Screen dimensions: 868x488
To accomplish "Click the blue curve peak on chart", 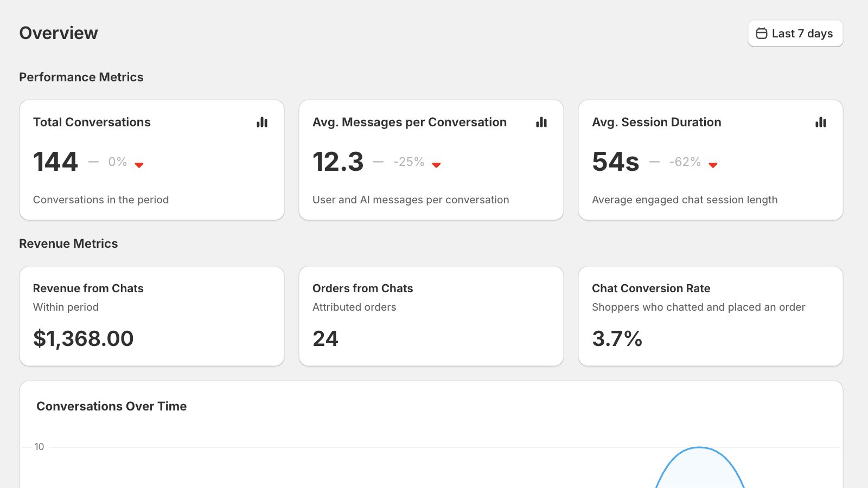I will pos(700,448).
